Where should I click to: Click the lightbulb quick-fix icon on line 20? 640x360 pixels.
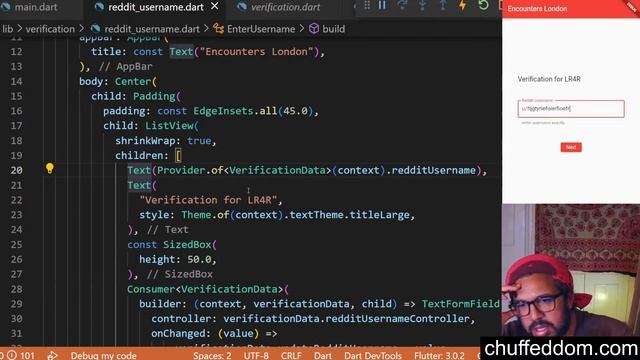tap(49, 168)
